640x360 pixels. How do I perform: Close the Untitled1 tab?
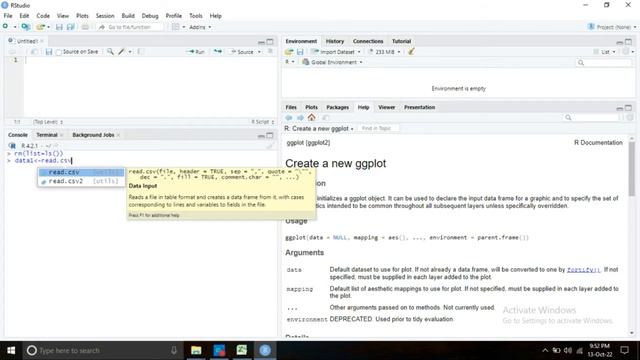click(x=42, y=41)
